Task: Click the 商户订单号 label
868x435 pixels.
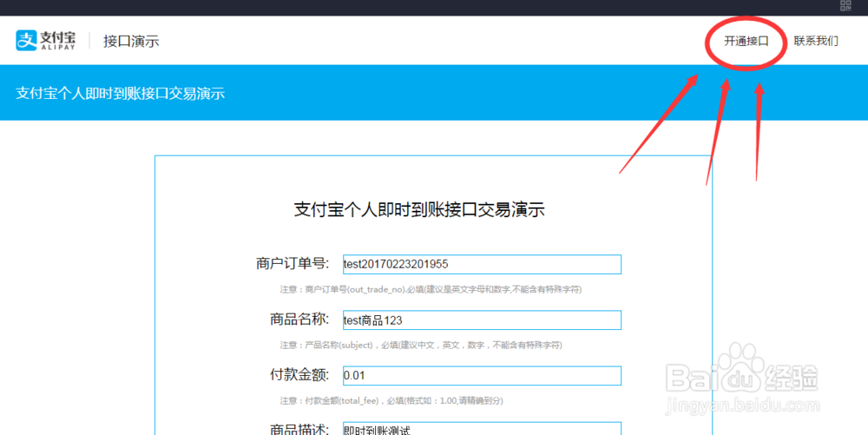Action: (293, 263)
